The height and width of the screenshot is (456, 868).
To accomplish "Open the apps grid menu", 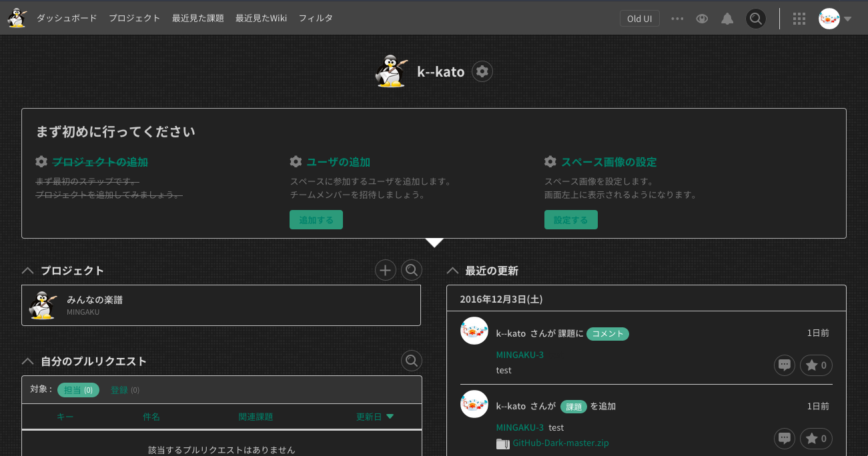I will click(799, 19).
